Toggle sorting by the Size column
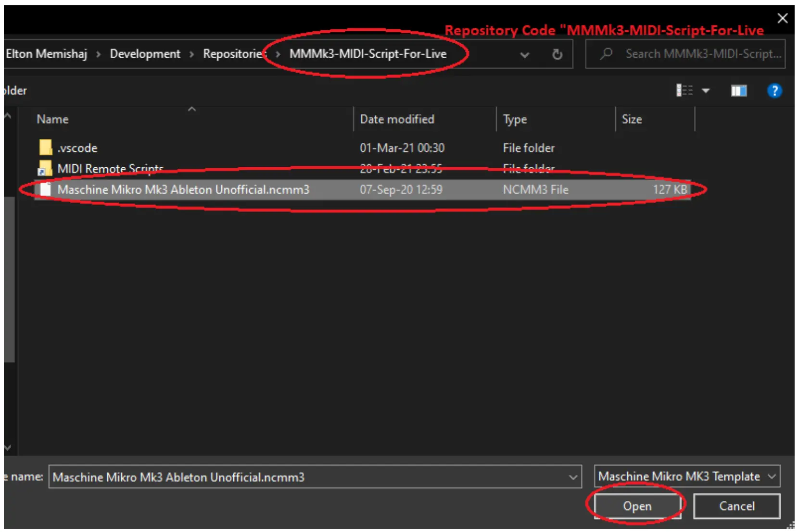This screenshot has width=798, height=532. point(632,119)
